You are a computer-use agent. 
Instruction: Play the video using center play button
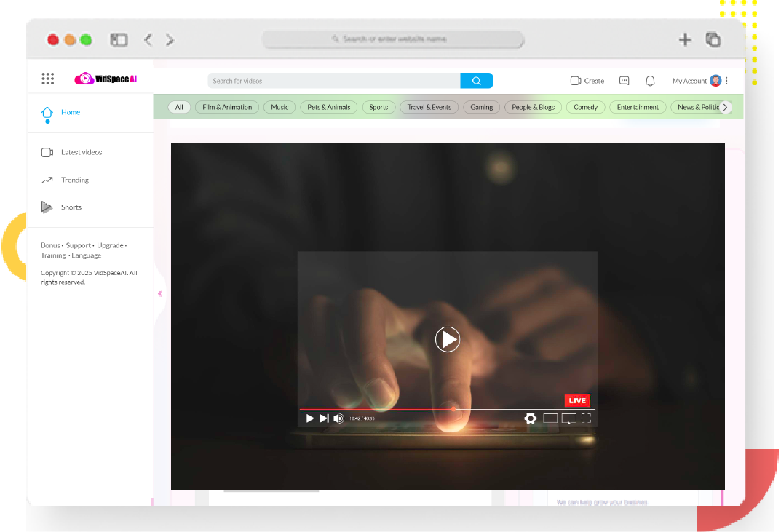[x=448, y=340]
